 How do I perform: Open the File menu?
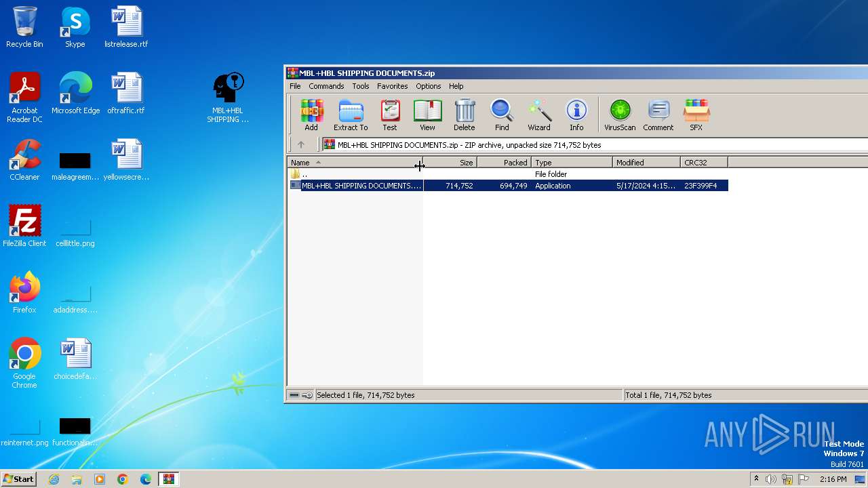click(x=295, y=86)
